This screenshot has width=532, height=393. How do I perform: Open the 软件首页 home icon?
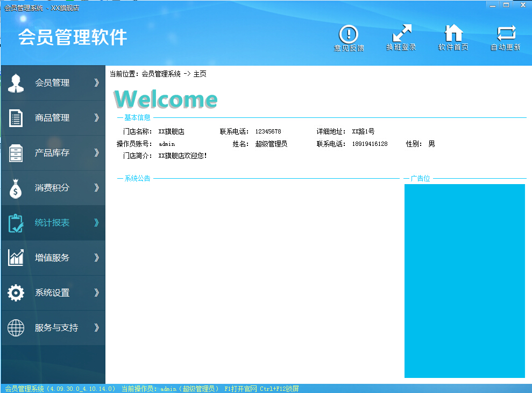pyautogui.click(x=453, y=33)
